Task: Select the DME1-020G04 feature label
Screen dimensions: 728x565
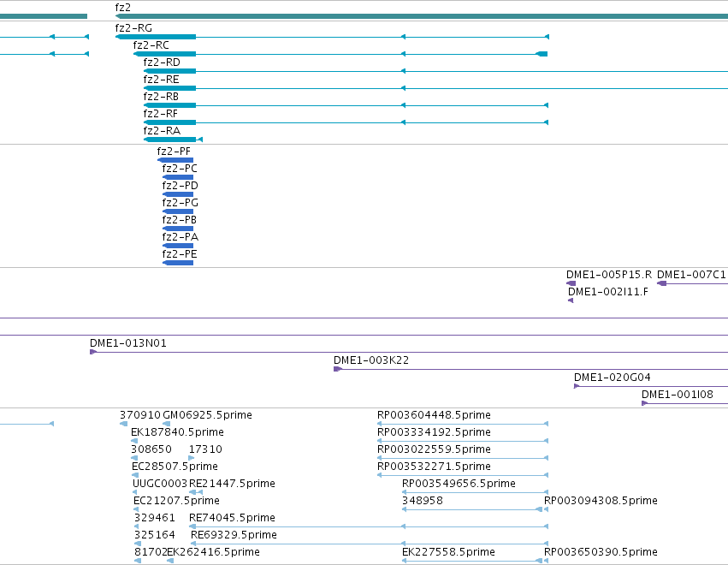Action: (x=613, y=378)
